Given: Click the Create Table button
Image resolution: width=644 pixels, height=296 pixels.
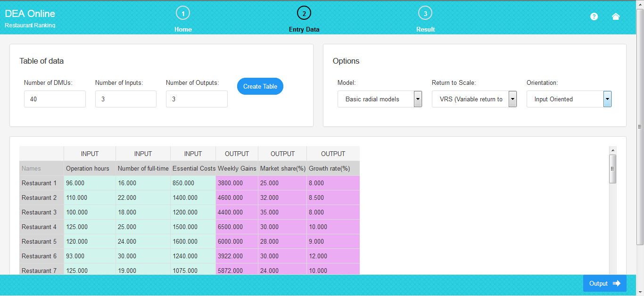Looking at the screenshot, I should [260, 86].
